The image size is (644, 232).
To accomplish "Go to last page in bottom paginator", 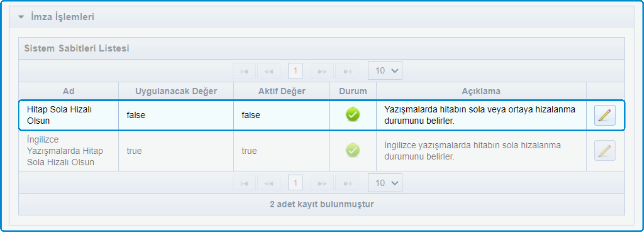I will point(347,183).
